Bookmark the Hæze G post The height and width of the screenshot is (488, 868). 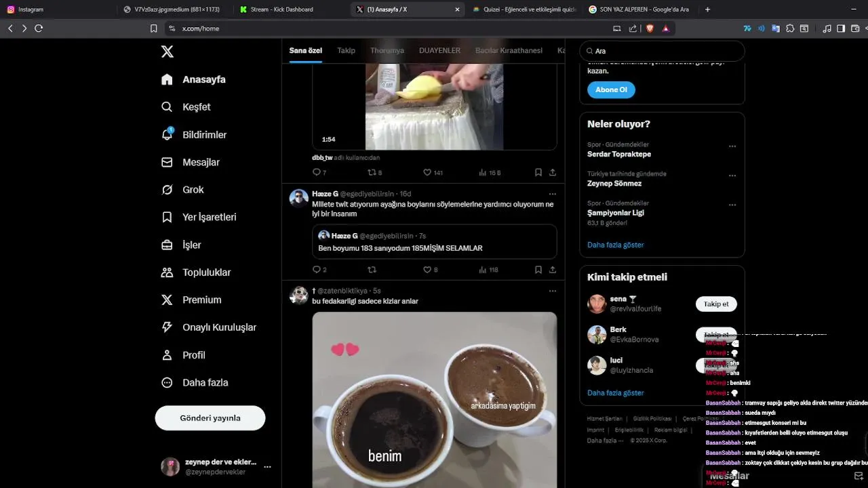tap(538, 270)
